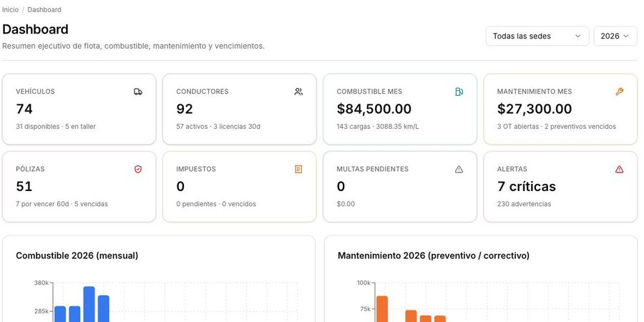Click the COMBUSTIBLE MES card label

point(369,92)
